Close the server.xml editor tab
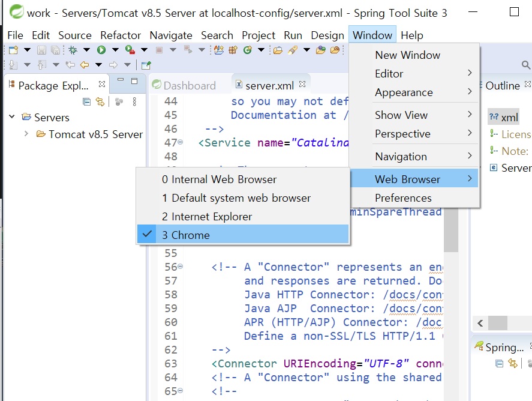532x401 pixels. tap(302, 84)
